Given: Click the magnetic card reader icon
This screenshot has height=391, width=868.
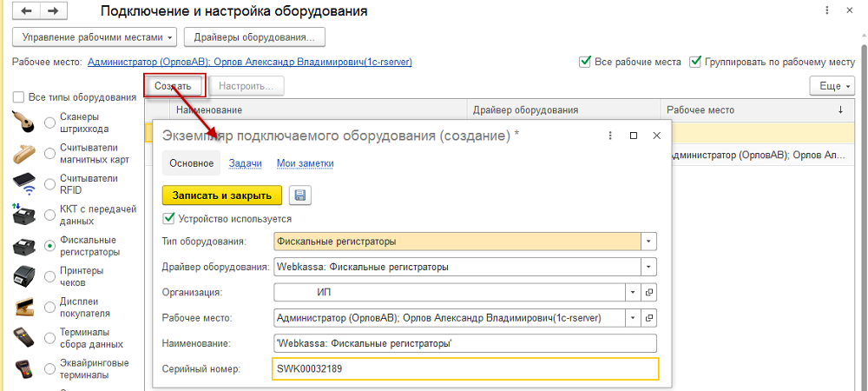Looking at the screenshot, I should [24, 154].
